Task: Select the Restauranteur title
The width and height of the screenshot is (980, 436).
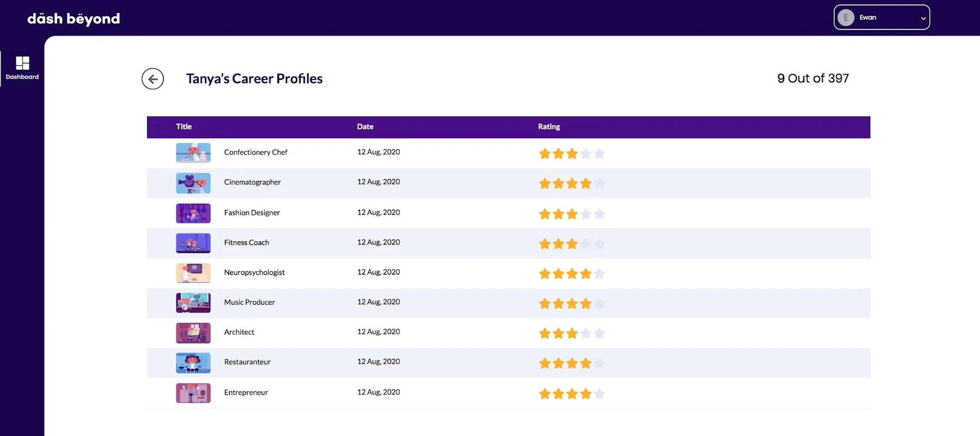Action: pos(247,362)
